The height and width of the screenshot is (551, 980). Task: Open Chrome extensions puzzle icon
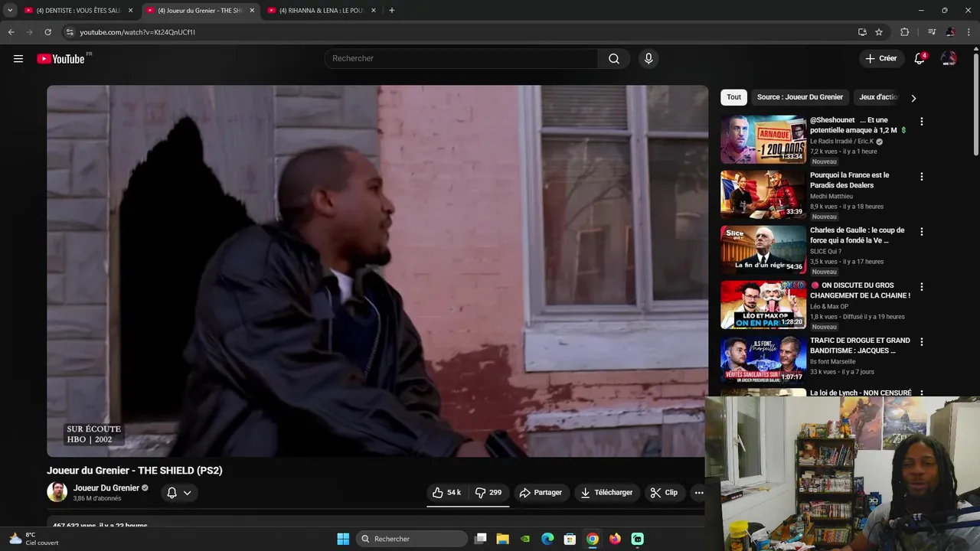click(x=905, y=32)
